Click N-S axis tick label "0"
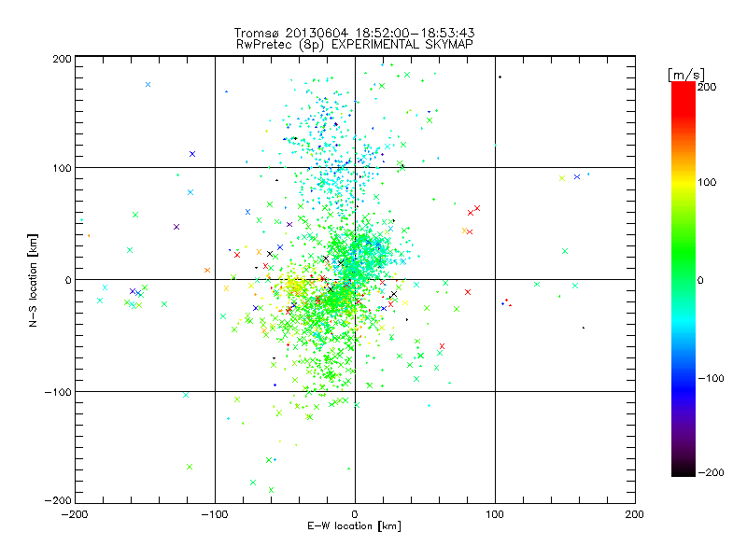The image size is (747, 560). point(68,280)
